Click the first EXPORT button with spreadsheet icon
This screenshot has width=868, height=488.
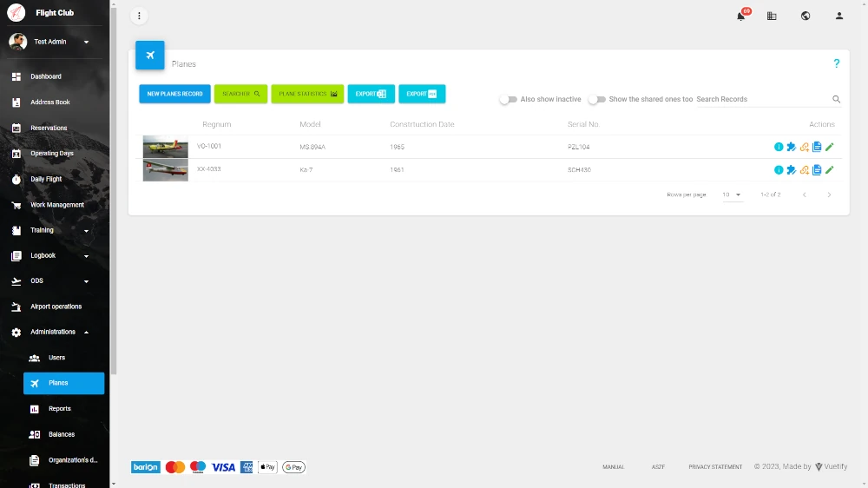pyautogui.click(x=371, y=94)
